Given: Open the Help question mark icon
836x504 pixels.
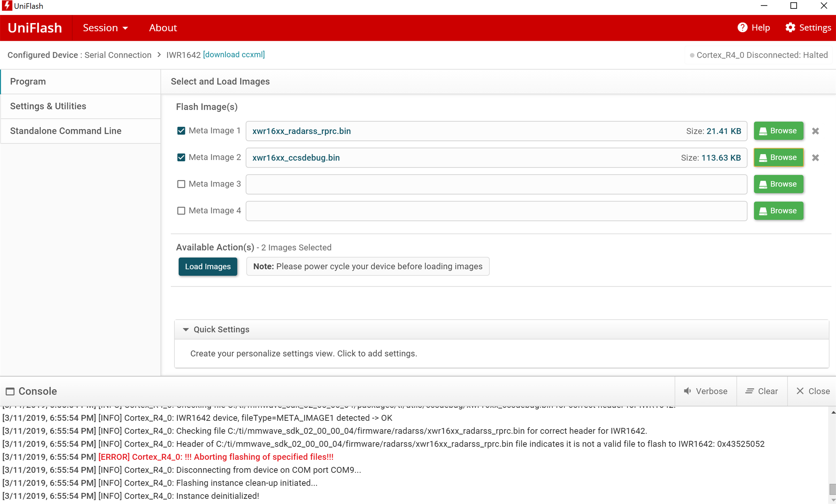Looking at the screenshot, I should [742, 28].
